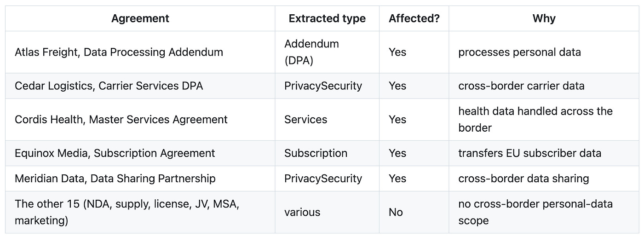Select the Meridian Data, Data Sharing Partnership cell

140,179
